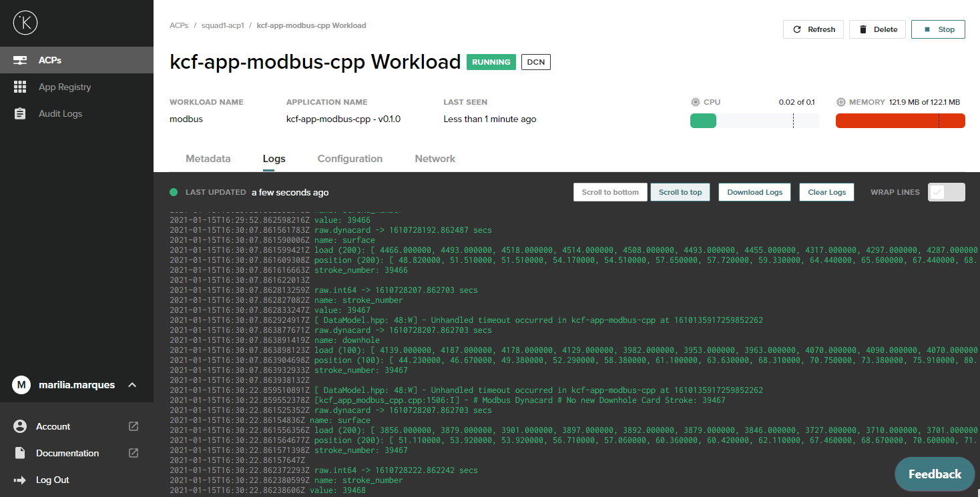Click the App Registry grid icon
This screenshot has height=497, width=980.
(20, 87)
